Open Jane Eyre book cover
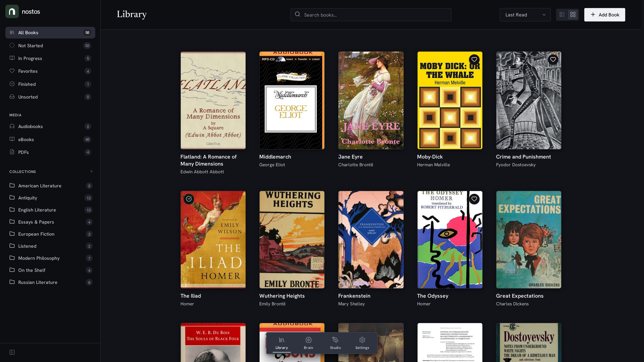The width and height of the screenshot is (644, 362). [371, 100]
